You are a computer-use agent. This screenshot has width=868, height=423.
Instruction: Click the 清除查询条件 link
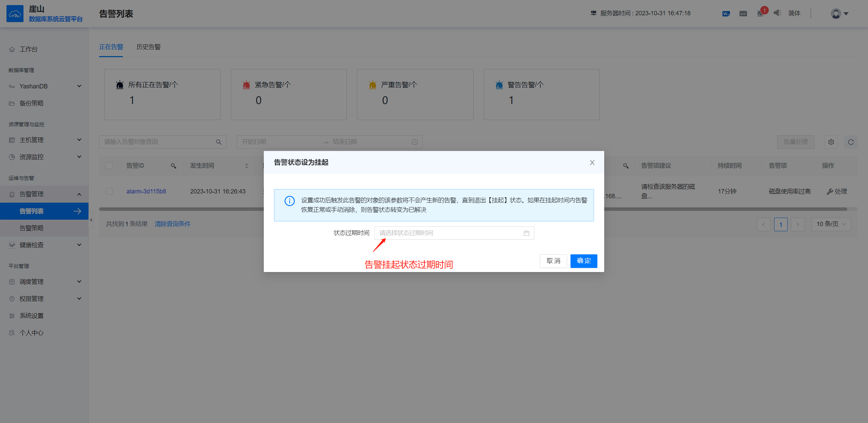[172, 224]
